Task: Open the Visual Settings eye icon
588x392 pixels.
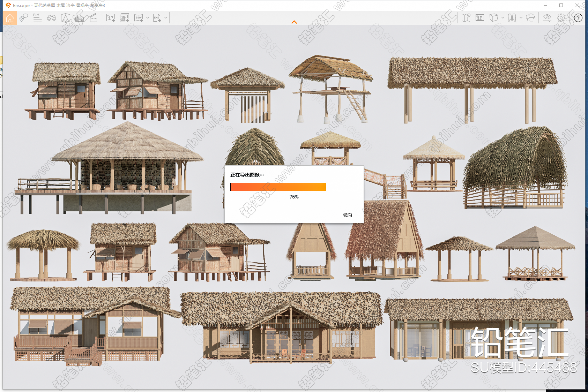Action: [547, 18]
